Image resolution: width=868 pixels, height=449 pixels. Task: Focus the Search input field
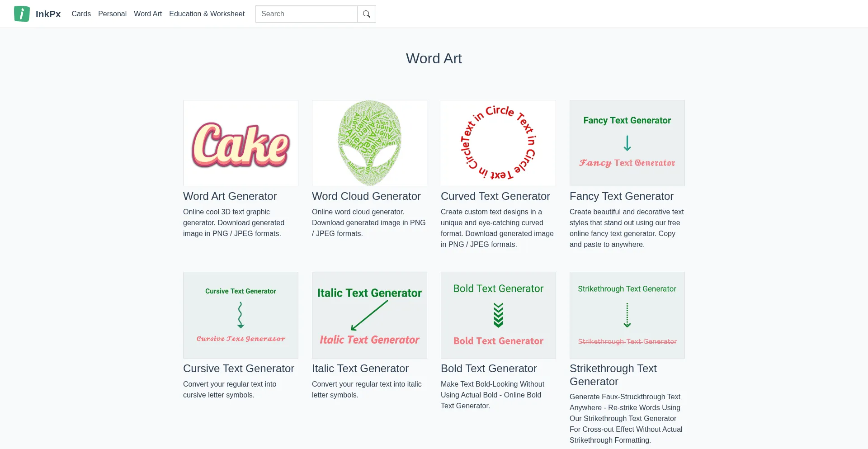(x=306, y=14)
